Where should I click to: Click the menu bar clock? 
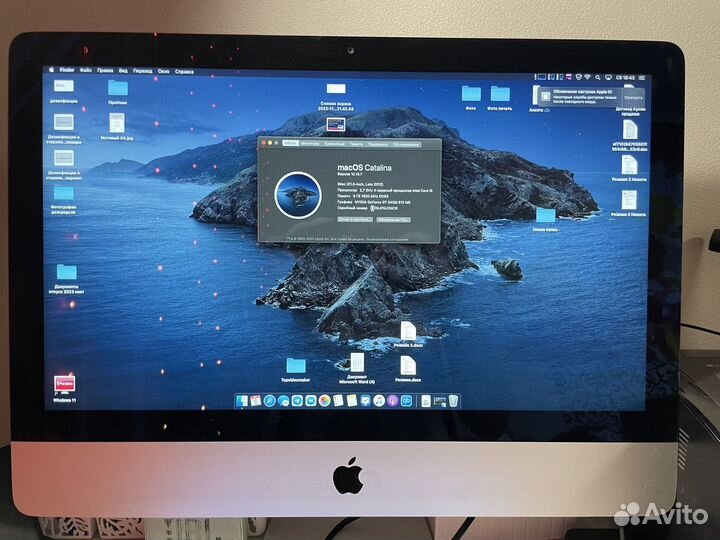624,78
